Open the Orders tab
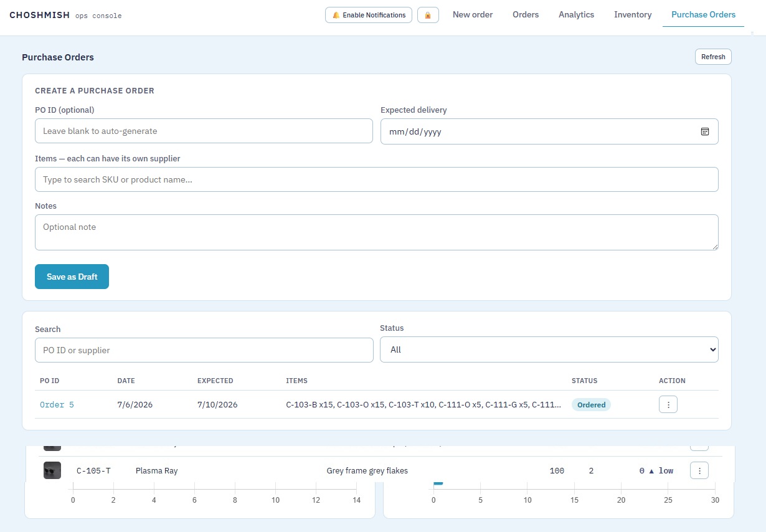This screenshot has width=766, height=532. pyautogui.click(x=526, y=14)
